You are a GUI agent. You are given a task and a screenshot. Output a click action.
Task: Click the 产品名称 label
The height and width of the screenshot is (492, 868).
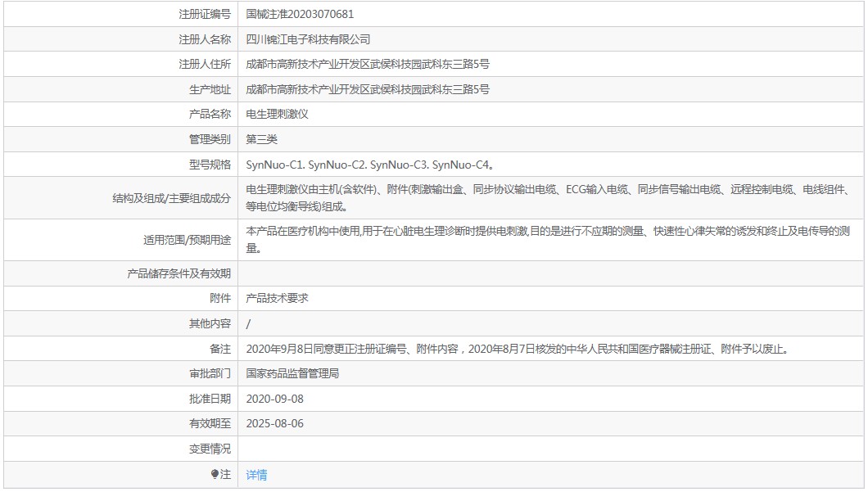coord(210,114)
